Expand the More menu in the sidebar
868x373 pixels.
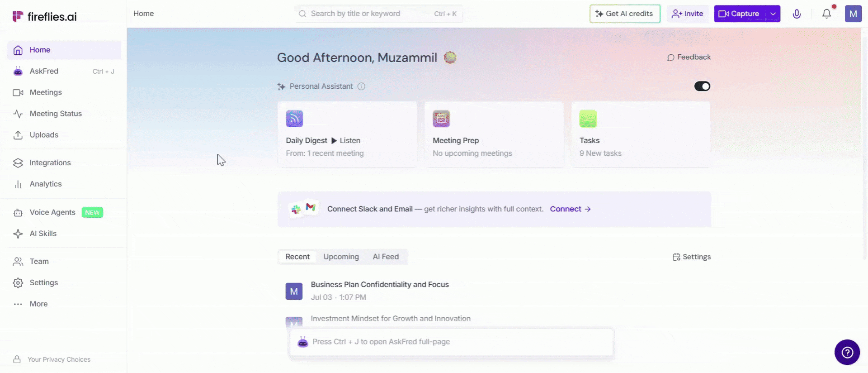[64, 304]
